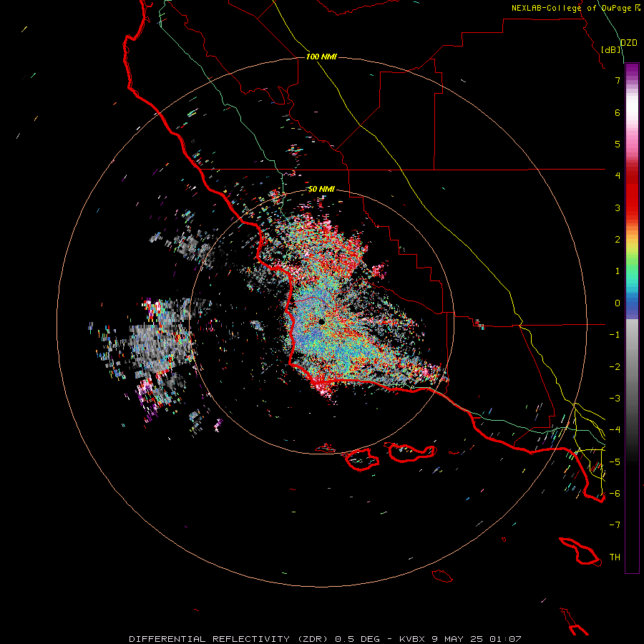Click the "6" value on the color scale
This screenshot has height=644, width=644.
point(618,112)
